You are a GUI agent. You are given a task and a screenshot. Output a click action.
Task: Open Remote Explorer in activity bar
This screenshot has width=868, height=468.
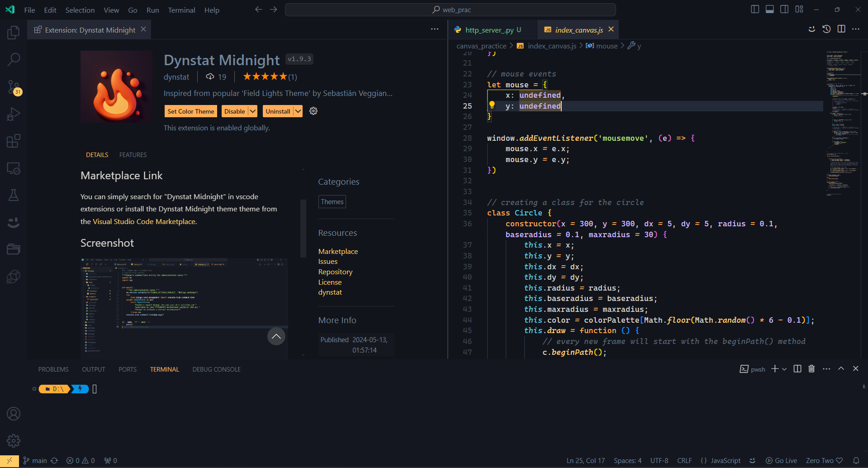[x=14, y=168]
